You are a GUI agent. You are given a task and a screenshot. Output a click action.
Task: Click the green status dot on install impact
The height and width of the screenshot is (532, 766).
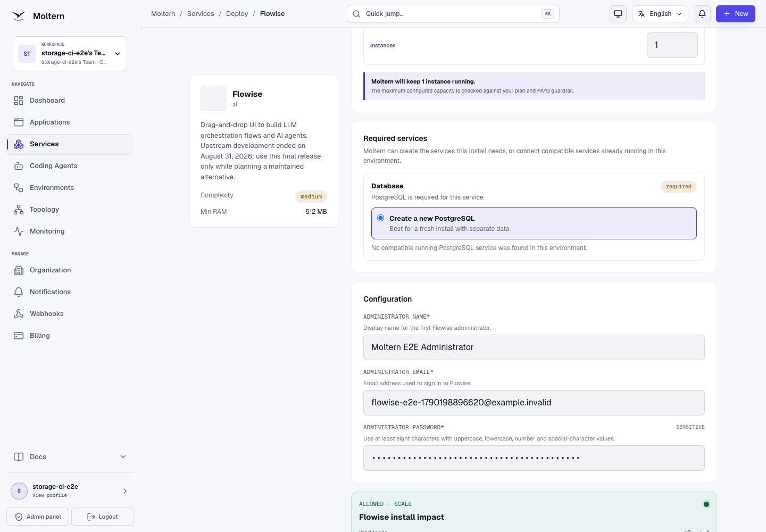706,504
